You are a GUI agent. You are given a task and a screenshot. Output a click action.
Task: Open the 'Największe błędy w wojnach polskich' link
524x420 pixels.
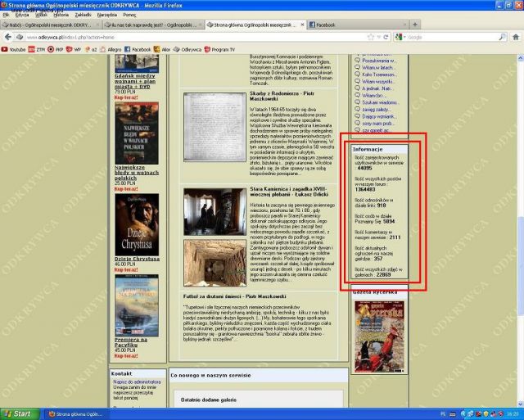pyautogui.click(x=137, y=173)
